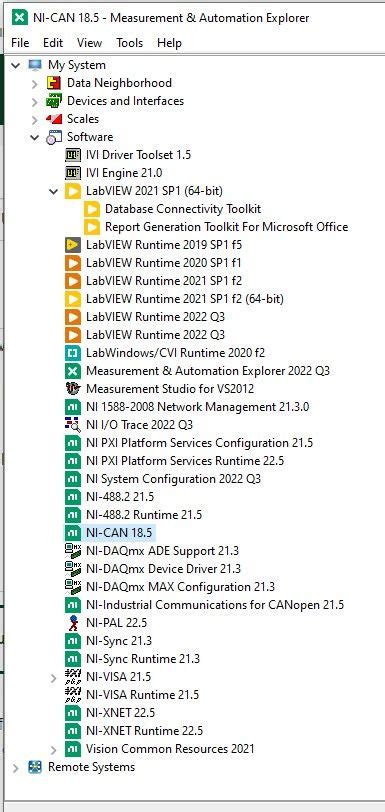Screen dimensions: 385x812
Task: Select NI PXI Platform Services Configuration 21.5
Action: [x=199, y=443]
